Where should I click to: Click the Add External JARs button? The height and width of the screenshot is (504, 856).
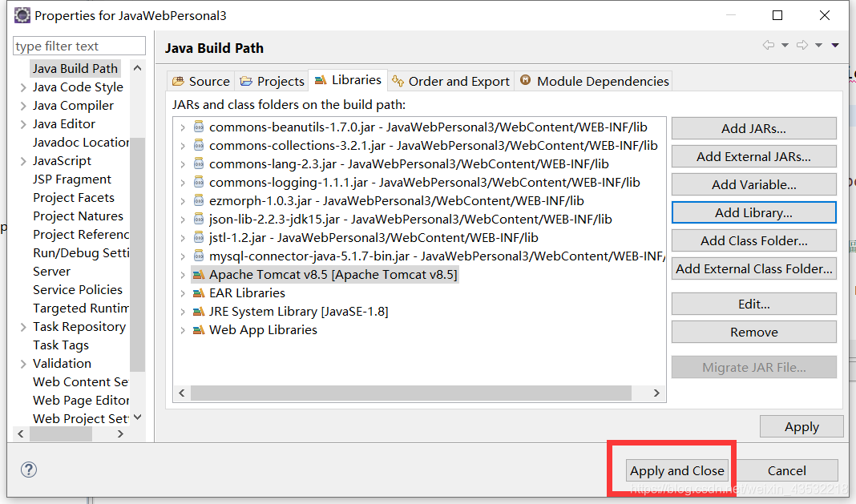pos(753,155)
